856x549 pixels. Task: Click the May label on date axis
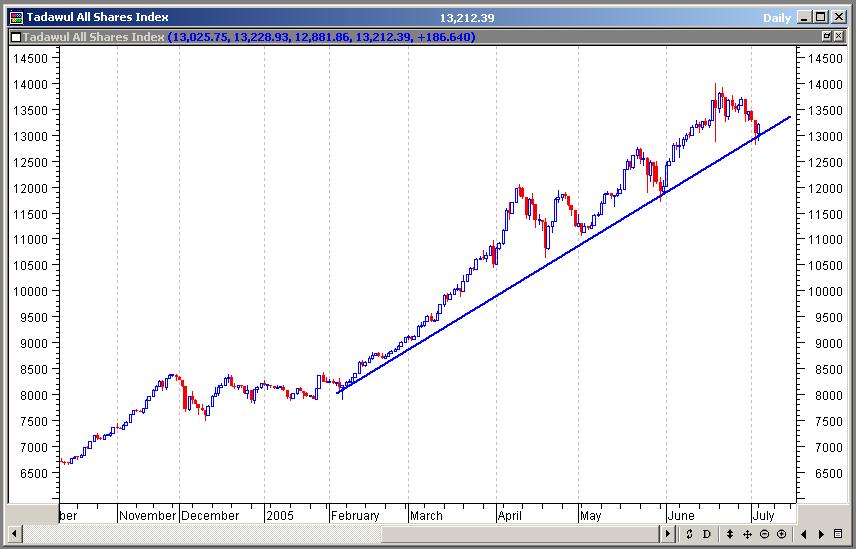pyautogui.click(x=591, y=516)
